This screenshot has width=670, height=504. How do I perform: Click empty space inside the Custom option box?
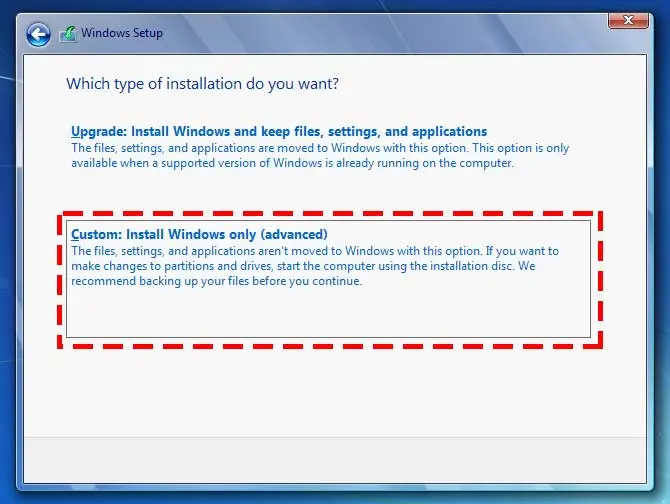tap(330, 315)
